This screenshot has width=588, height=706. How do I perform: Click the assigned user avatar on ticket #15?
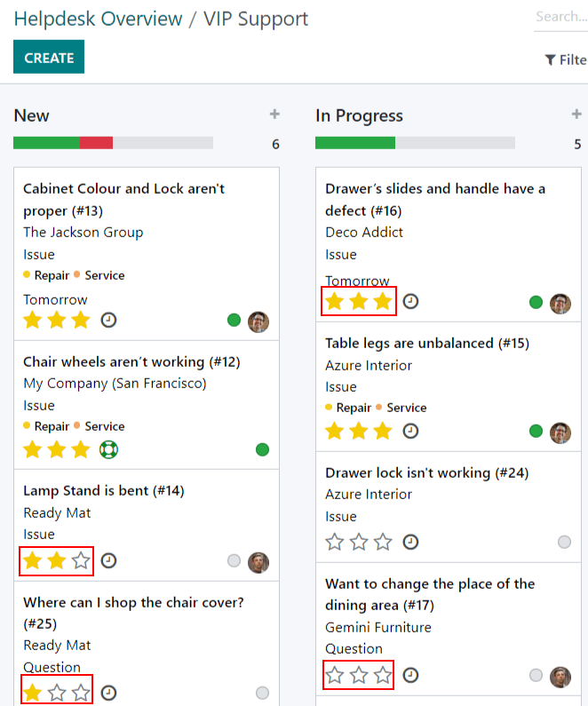point(560,432)
